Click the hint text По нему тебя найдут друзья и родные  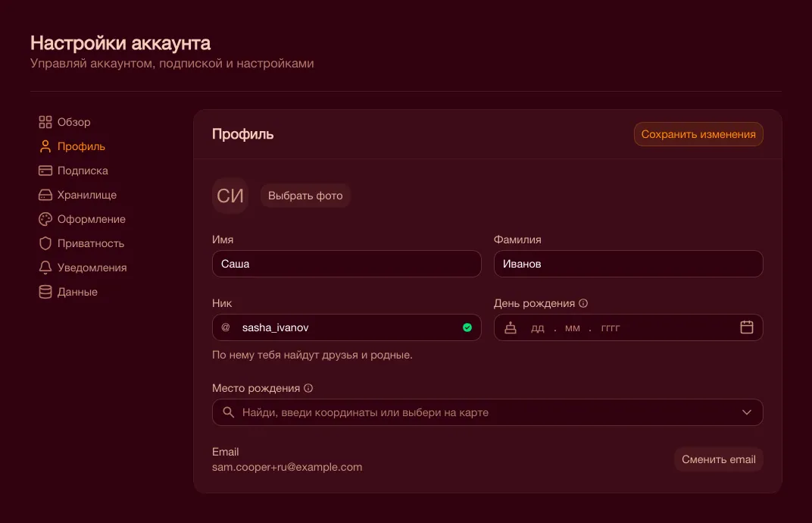pyautogui.click(x=312, y=355)
